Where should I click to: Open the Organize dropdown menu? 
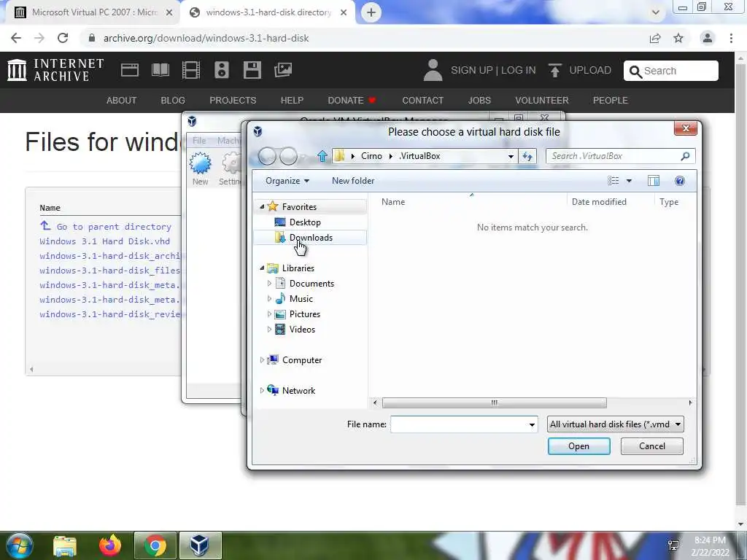pos(287,181)
